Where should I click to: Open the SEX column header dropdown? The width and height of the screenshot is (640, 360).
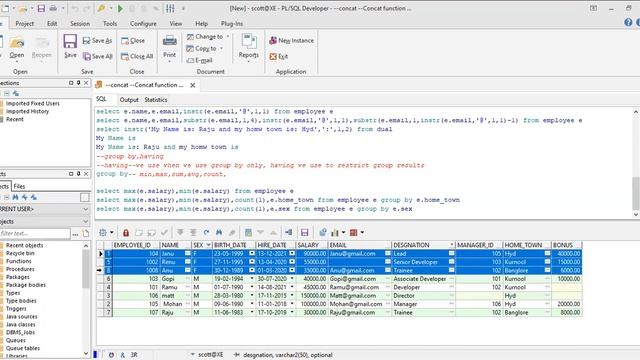coord(209,245)
